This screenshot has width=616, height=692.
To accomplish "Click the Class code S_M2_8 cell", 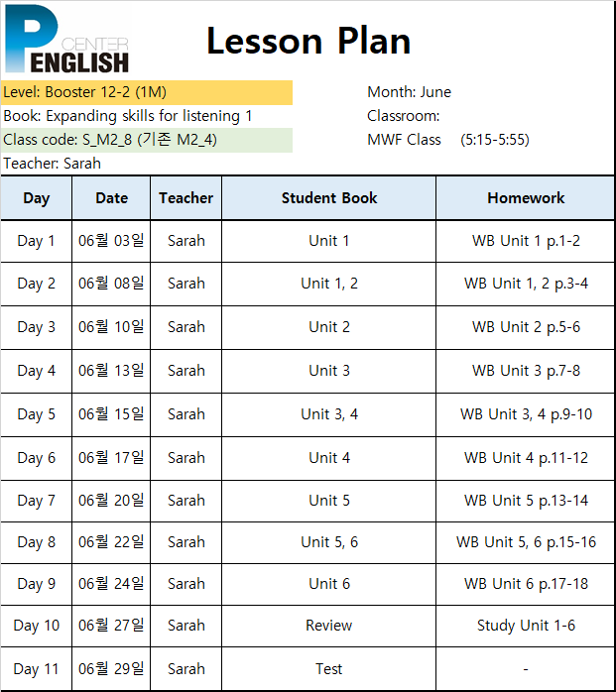I will [x=147, y=141].
